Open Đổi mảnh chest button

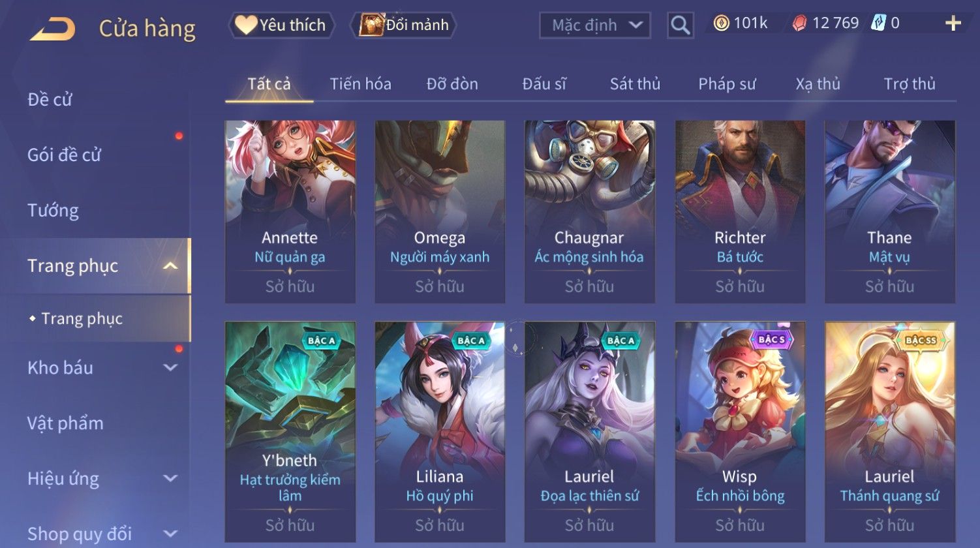point(403,25)
